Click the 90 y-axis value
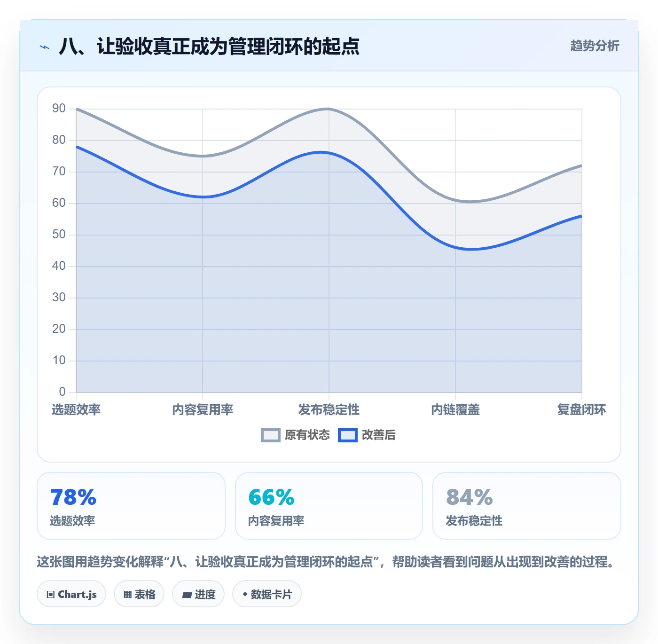 [59, 109]
